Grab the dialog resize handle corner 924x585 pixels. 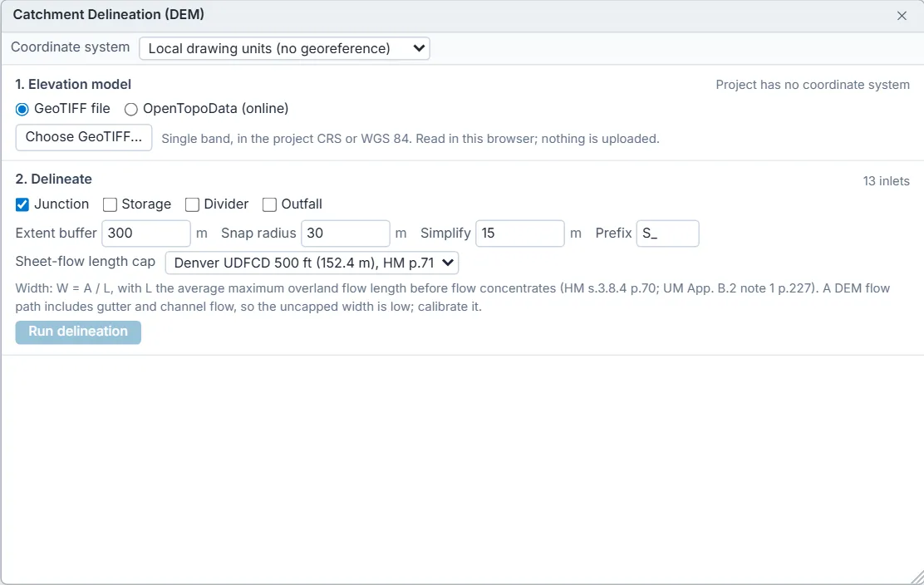coord(917,578)
